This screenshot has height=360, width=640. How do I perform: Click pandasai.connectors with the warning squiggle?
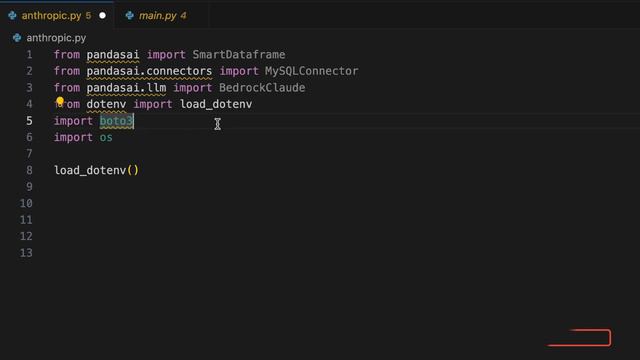coord(149,71)
